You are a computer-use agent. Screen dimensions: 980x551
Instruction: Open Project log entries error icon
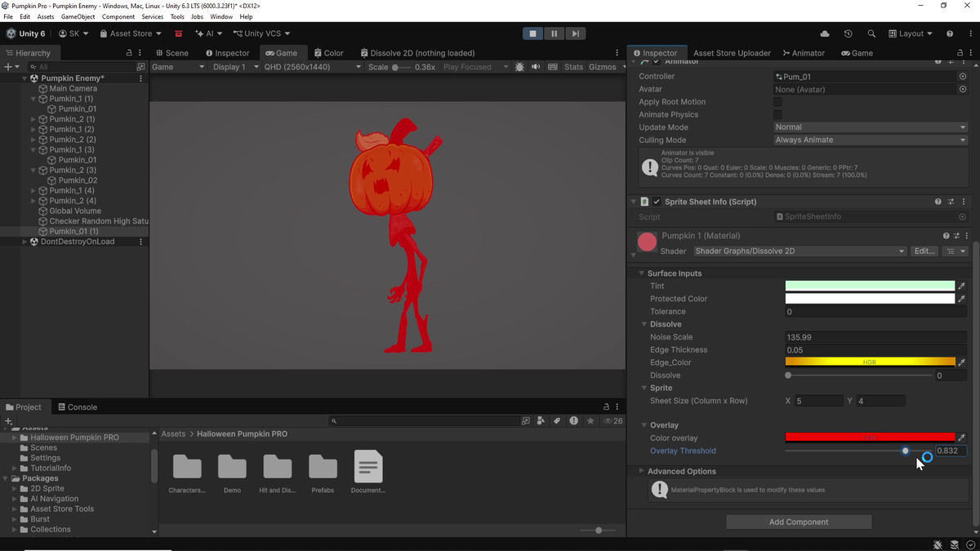click(573, 421)
